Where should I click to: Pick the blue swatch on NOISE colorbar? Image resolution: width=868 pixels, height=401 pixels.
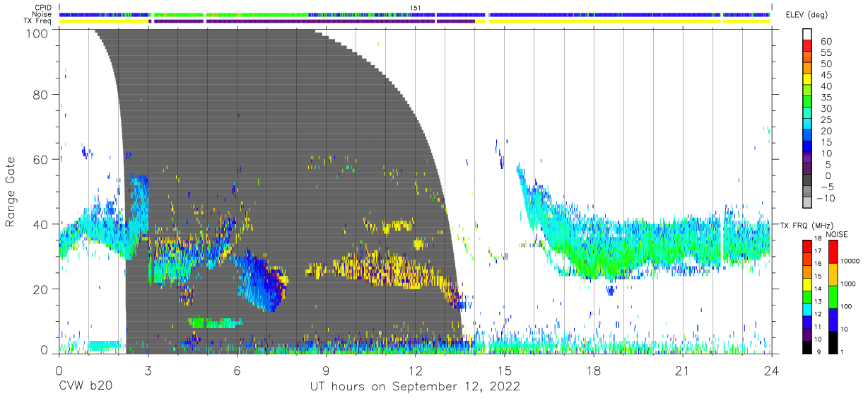tap(833, 320)
